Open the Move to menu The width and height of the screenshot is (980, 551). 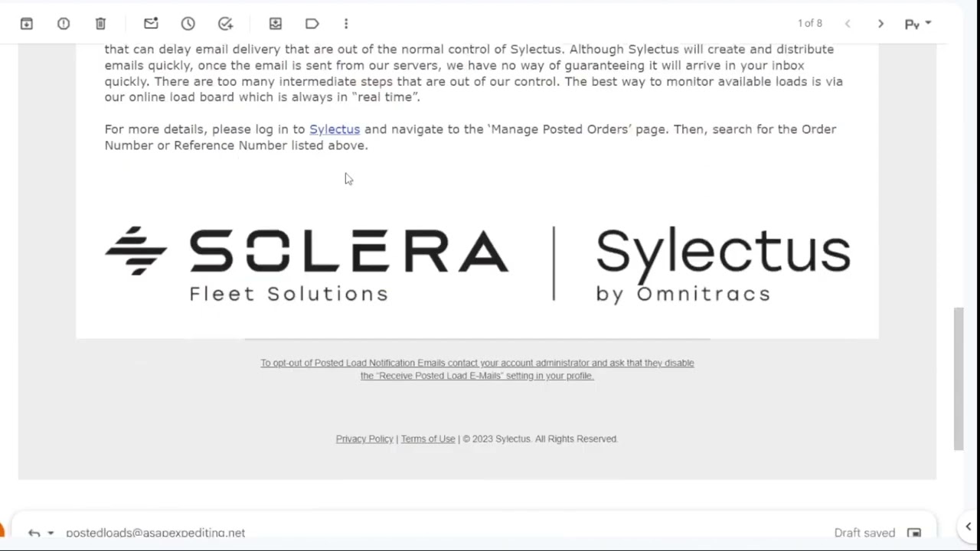[x=276, y=24]
